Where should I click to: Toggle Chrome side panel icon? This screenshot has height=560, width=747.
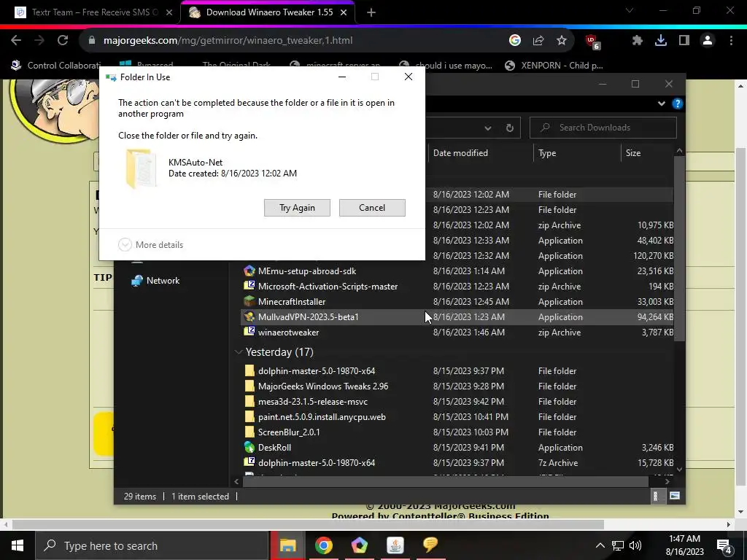click(684, 41)
